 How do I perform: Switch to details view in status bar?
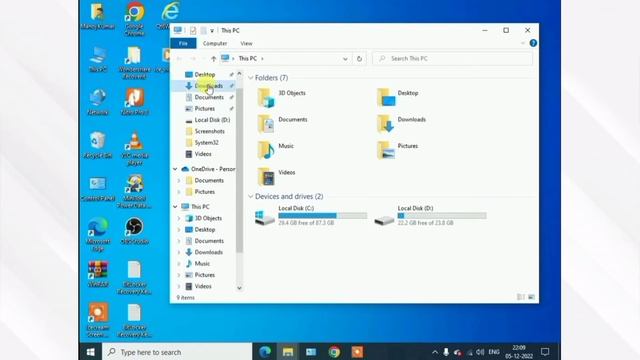click(521, 297)
